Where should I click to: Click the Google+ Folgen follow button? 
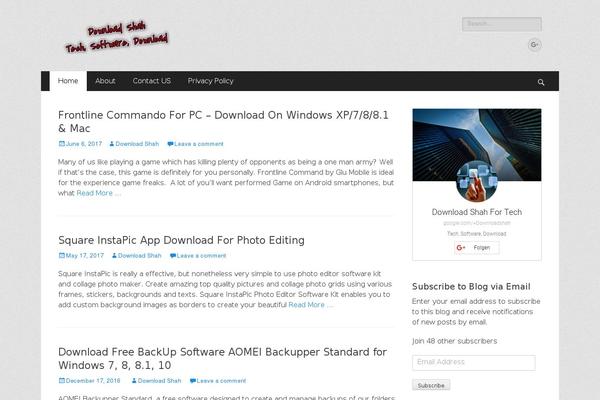pos(477,248)
